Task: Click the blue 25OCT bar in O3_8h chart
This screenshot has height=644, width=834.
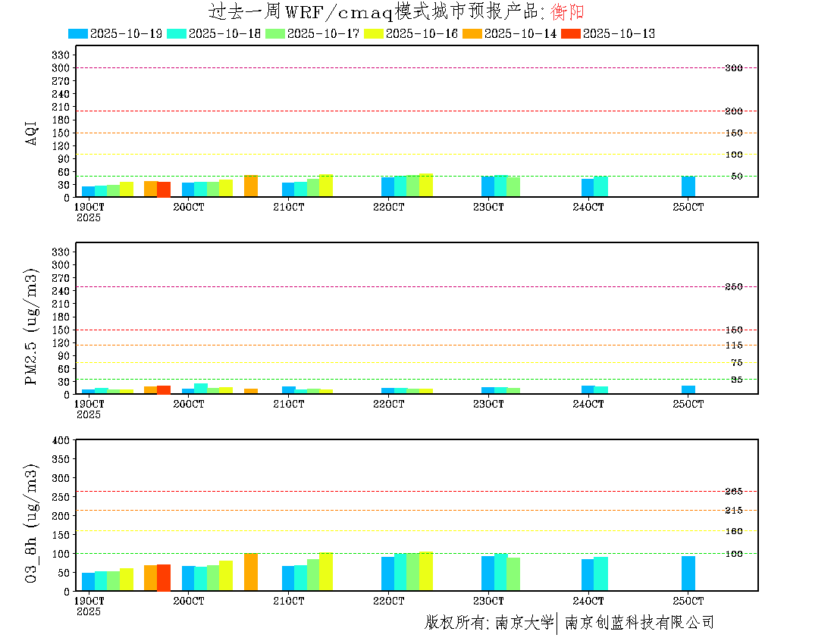Action: (688, 574)
